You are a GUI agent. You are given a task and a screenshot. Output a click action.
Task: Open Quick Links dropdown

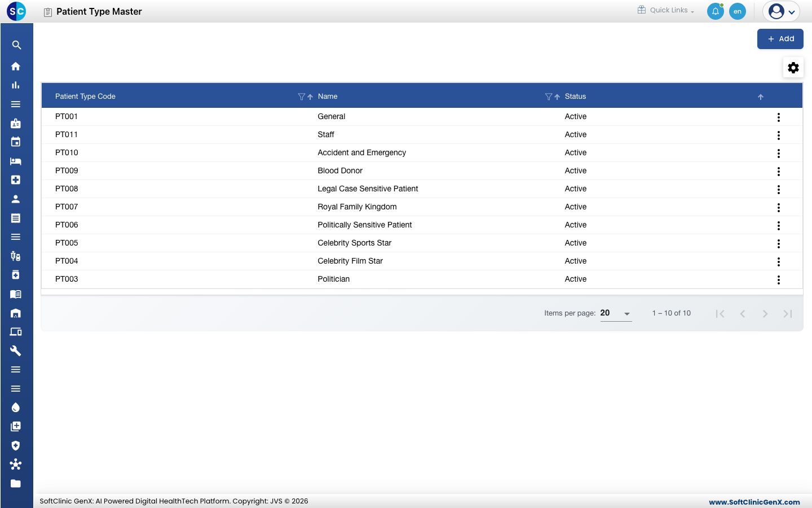tap(666, 10)
